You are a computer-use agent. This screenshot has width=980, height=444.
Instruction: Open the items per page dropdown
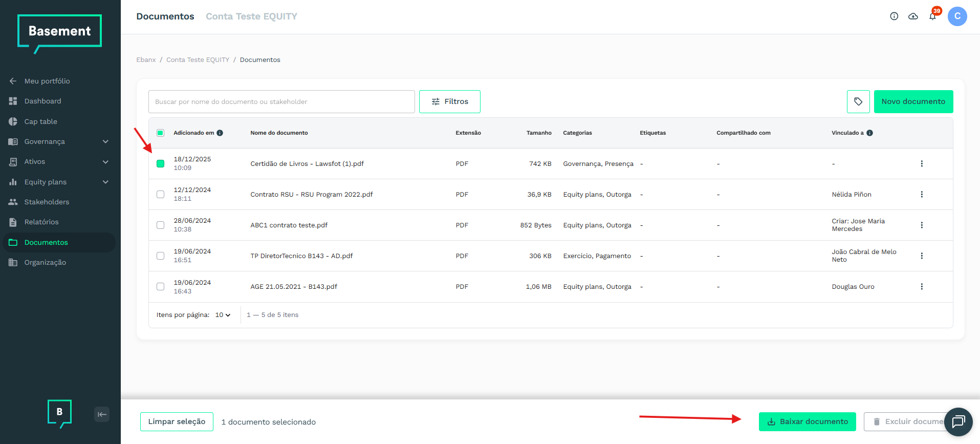coord(223,315)
